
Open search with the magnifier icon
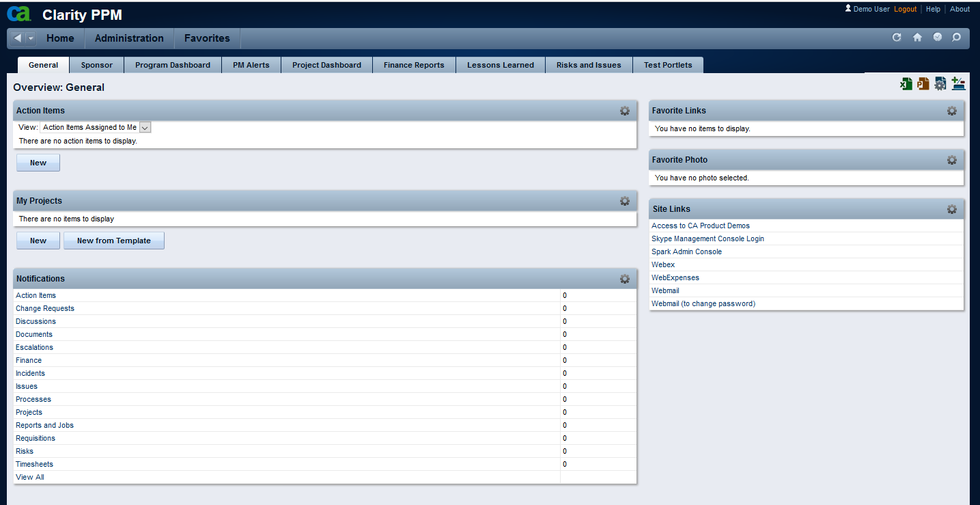[x=956, y=38]
